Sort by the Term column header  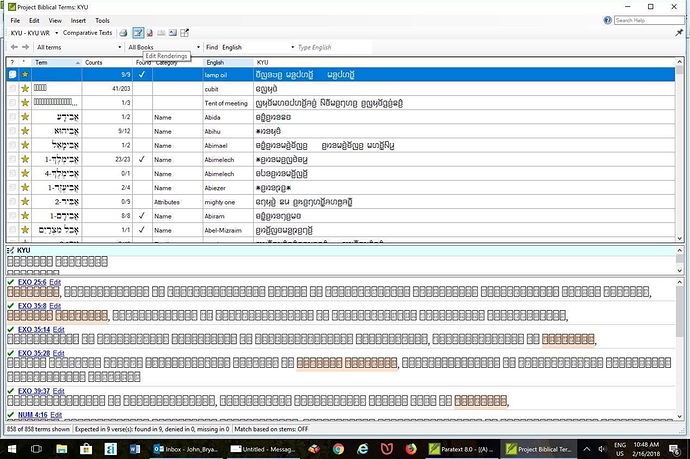58,62
